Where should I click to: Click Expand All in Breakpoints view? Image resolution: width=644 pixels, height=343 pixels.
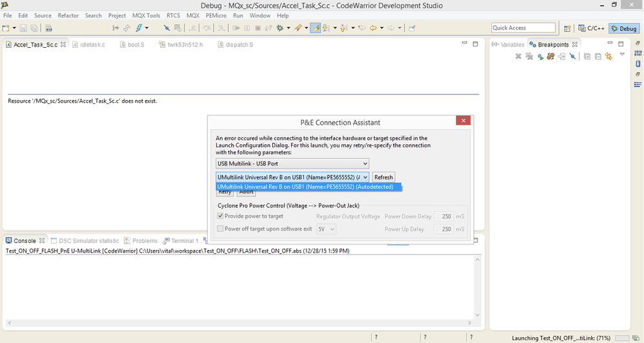tap(587, 56)
